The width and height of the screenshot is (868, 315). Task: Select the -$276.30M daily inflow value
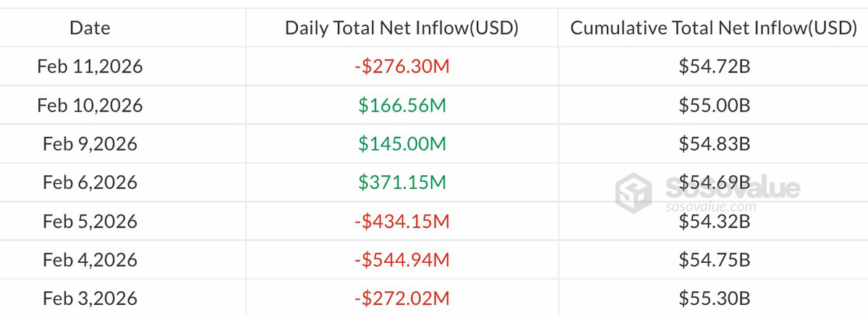click(401, 67)
